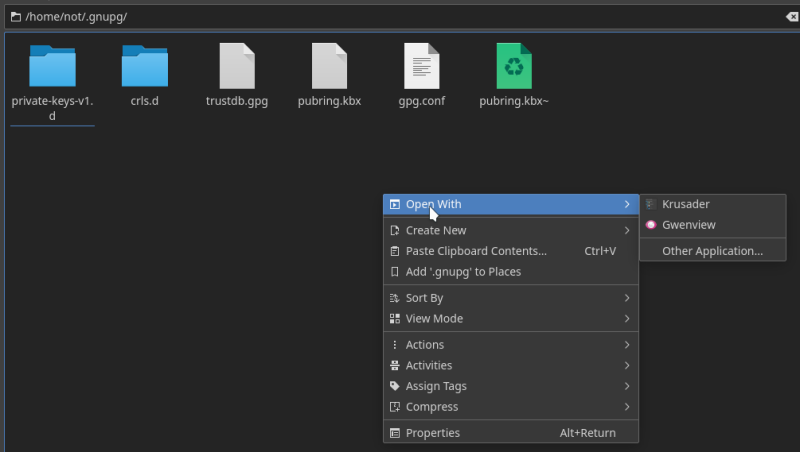Select the crls.d folder icon
Image resolution: width=800 pixels, height=452 pixels.
click(x=145, y=66)
